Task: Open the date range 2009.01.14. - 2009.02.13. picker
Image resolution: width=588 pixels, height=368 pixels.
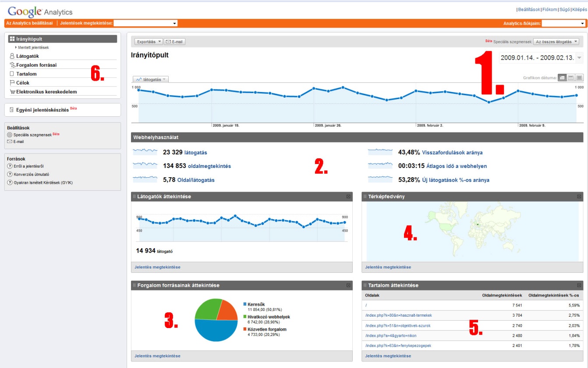Action: coord(541,57)
